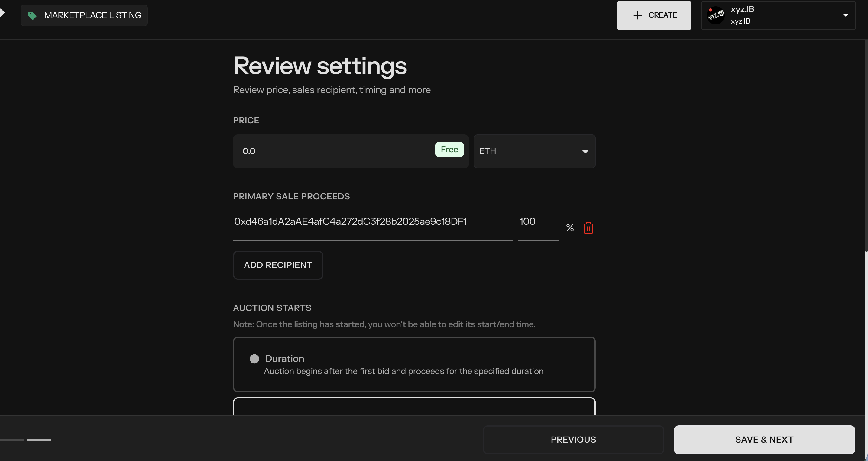Image resolution: width=868 pixels, height=461 pixels.
Task: Click the plus icon on the Create button
Action: (637, 15)
